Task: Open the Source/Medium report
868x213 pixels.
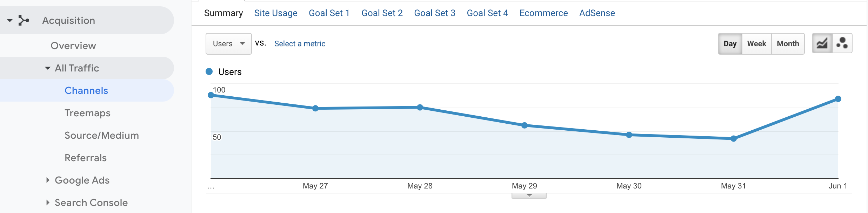Action: click(102, 135)
